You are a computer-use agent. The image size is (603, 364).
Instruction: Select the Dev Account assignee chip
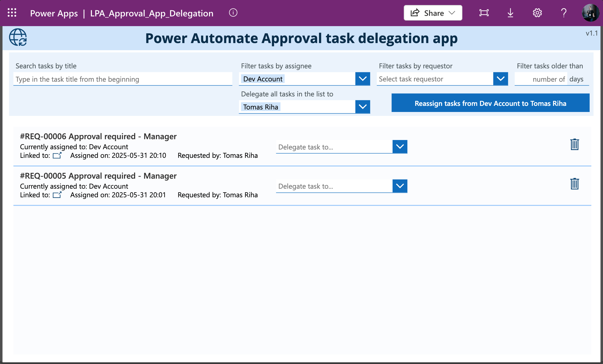coord(263,79)
